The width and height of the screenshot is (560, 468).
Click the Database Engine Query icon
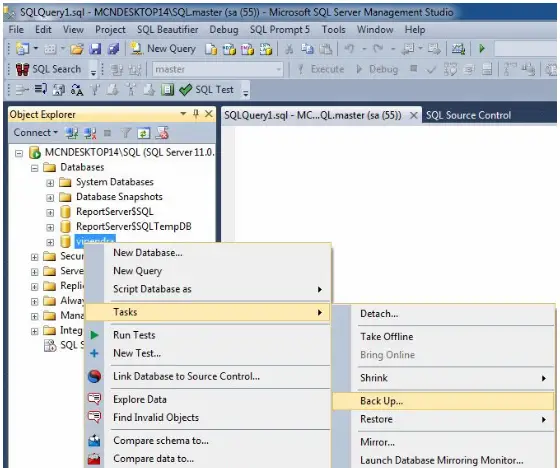tap(211, 49)
